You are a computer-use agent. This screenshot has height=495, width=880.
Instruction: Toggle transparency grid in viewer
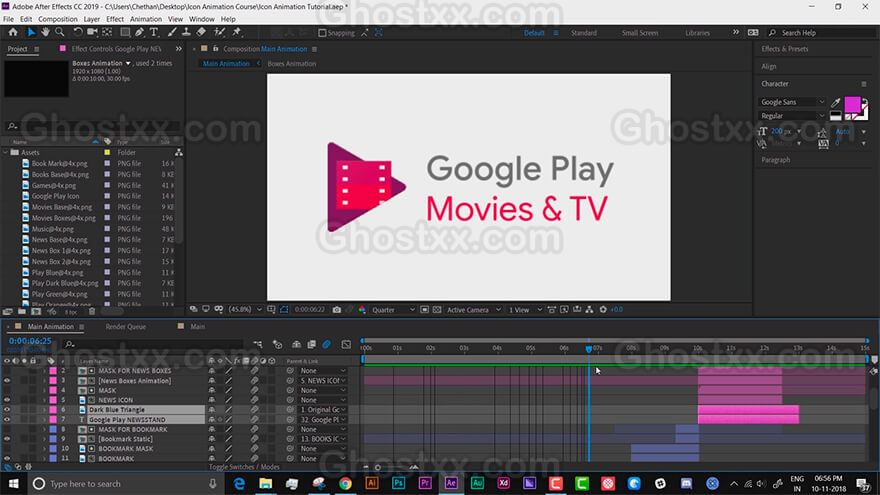437,310
